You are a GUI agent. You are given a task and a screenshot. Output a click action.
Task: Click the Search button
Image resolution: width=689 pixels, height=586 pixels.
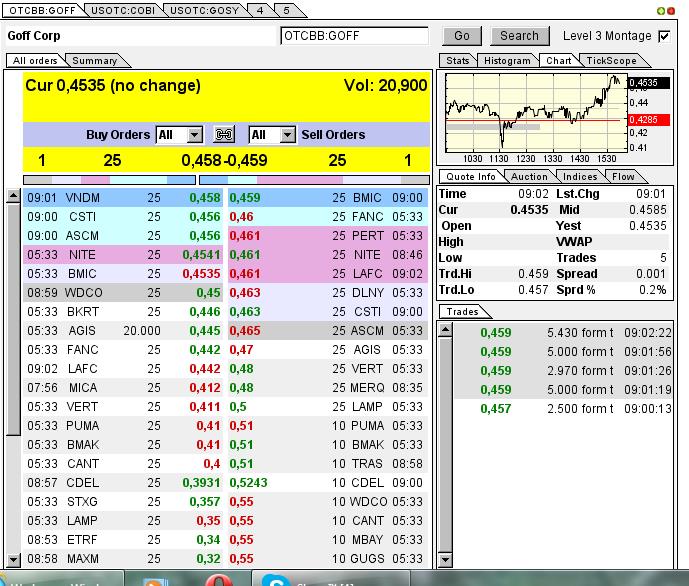point(519,36)
